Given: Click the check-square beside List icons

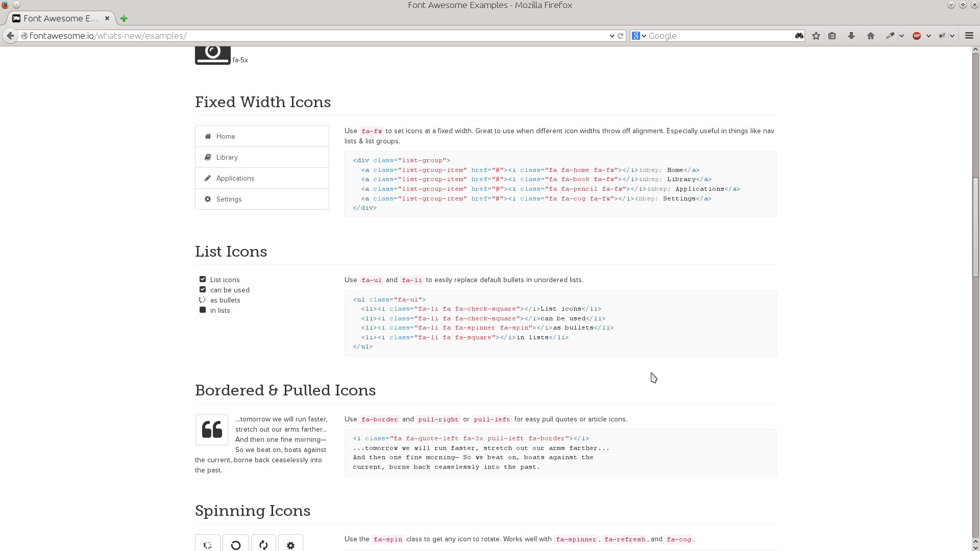Looking at the screenshot, I should (x=203, y=279).
